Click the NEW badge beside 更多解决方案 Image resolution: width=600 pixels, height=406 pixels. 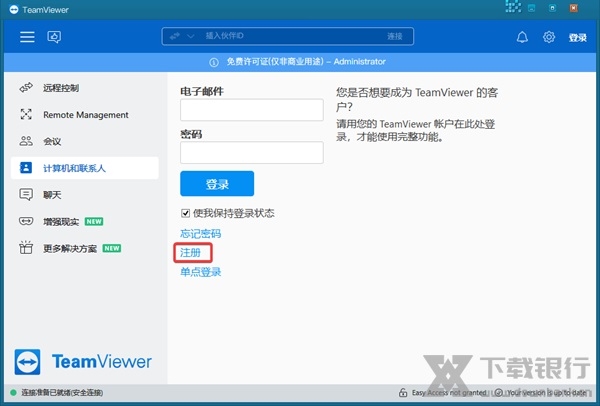(x=112, y=248)
